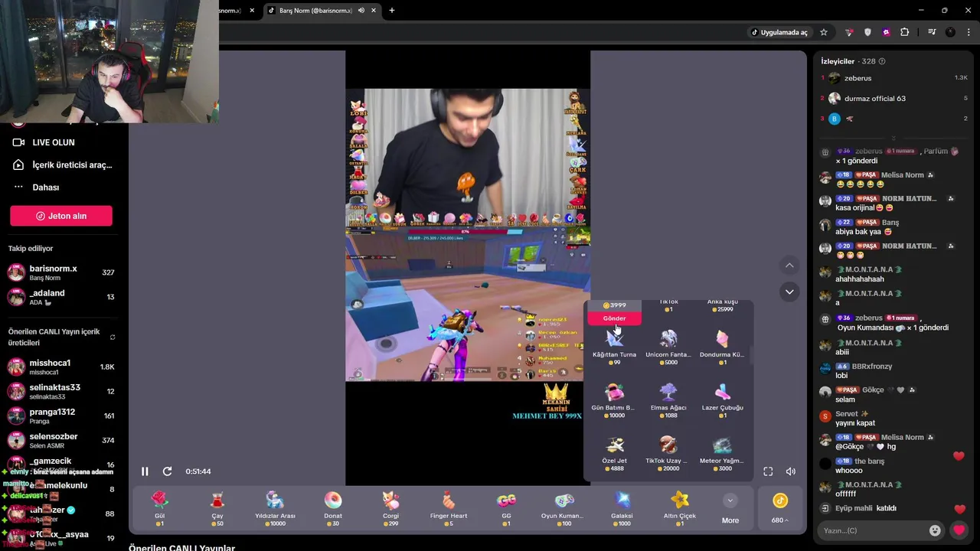The width and height of the screenshot is (980, 551).
Task: Click the Jeton alın button
Action: pos(61,216)
